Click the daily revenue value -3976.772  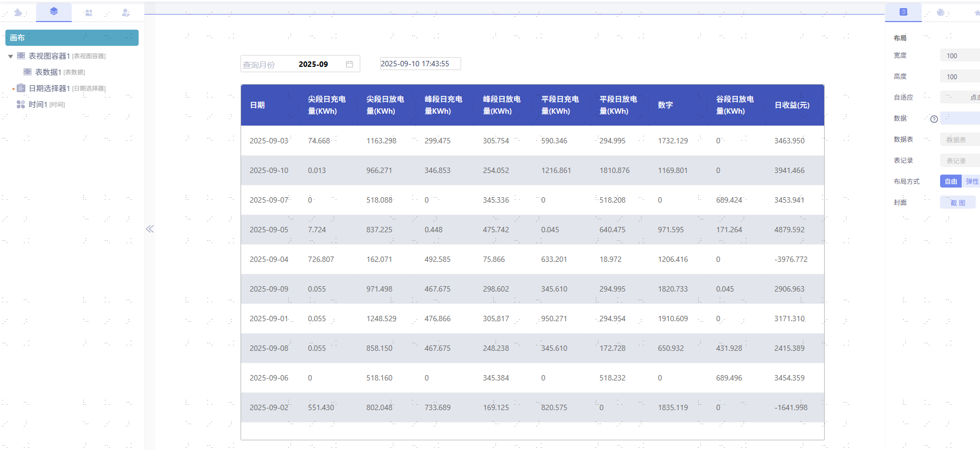(x=791, y=259)
